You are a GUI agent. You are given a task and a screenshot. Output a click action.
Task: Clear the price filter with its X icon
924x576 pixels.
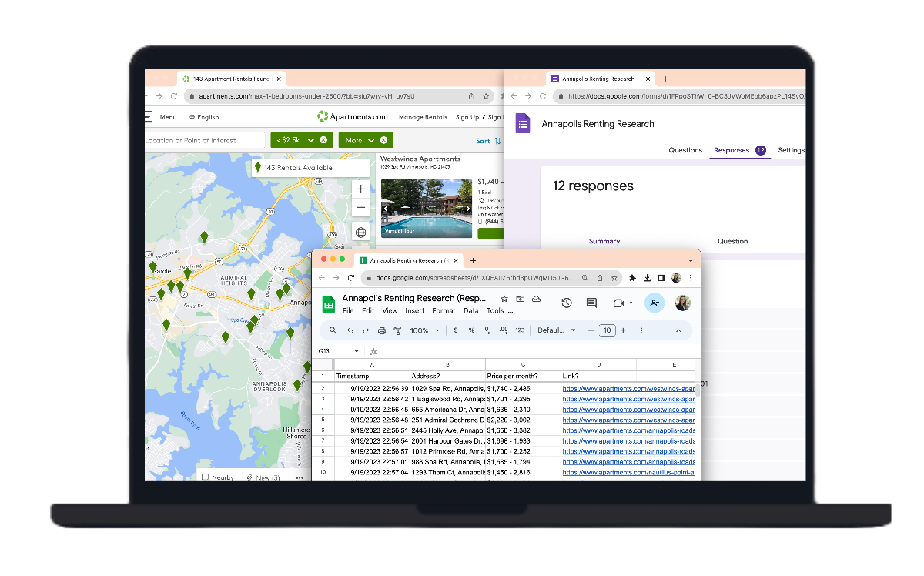[x=323, y=140]
